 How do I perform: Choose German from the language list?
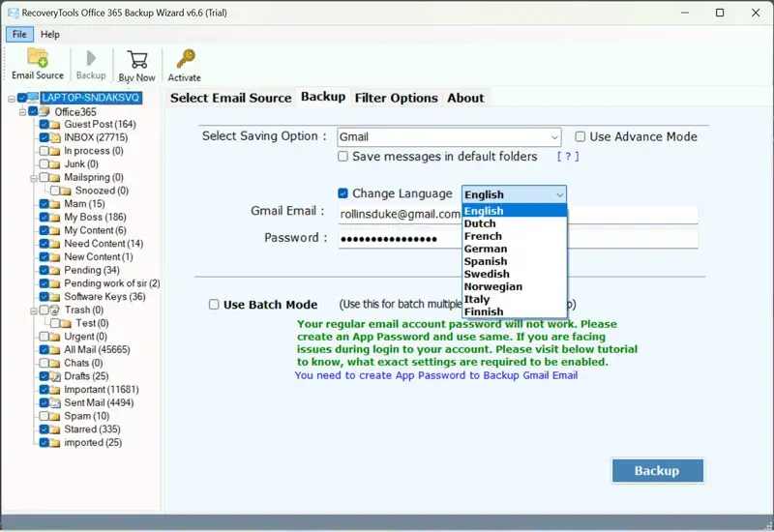click(x=485, y=249)
